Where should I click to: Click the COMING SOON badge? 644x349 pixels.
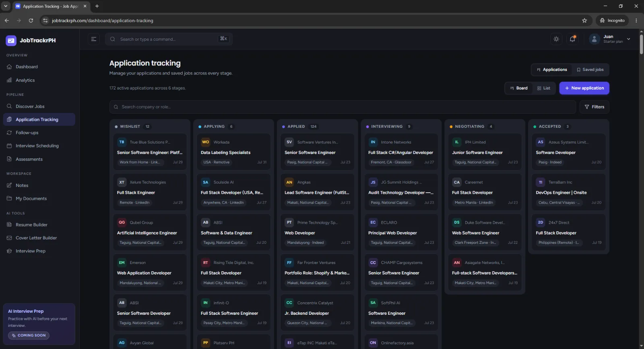coord(29,335)
